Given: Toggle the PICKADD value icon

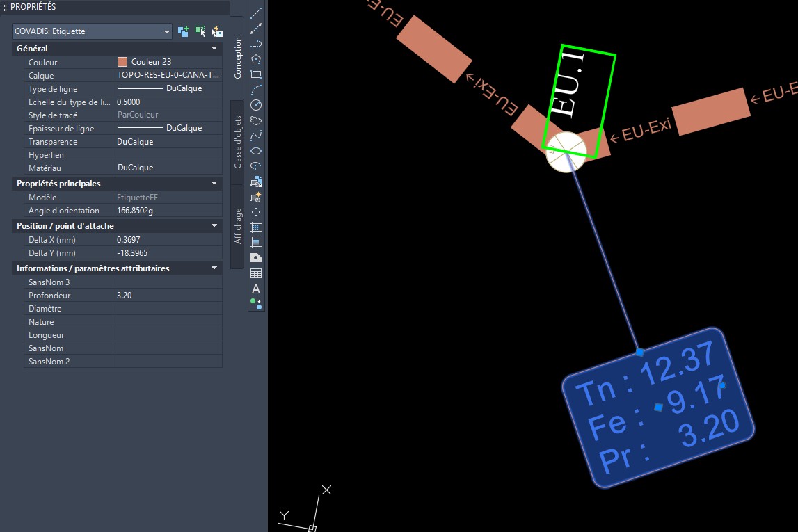Looking at the screenshot, I should [x=184, y=31].
